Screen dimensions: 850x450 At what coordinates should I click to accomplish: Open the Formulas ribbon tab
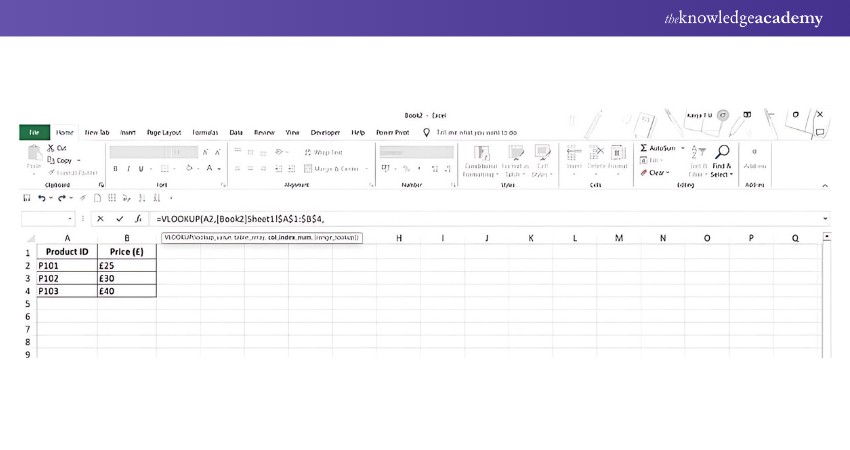tap(205, 132)
